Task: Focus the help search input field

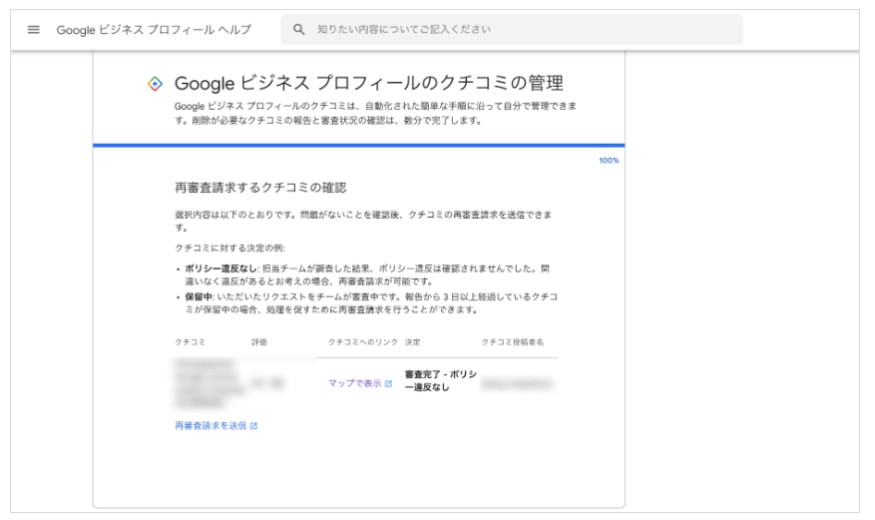Action: (x=512, y=30)
